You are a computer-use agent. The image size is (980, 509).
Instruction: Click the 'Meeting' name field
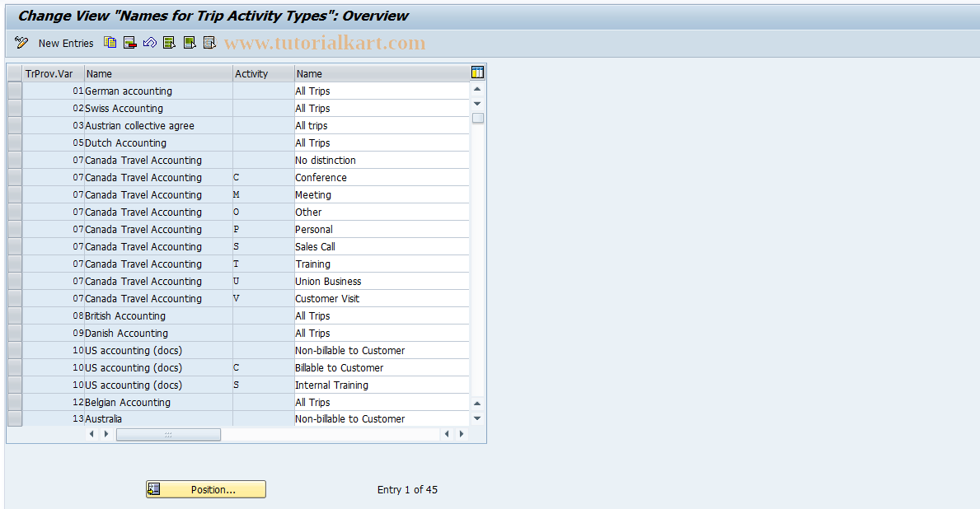382,195
